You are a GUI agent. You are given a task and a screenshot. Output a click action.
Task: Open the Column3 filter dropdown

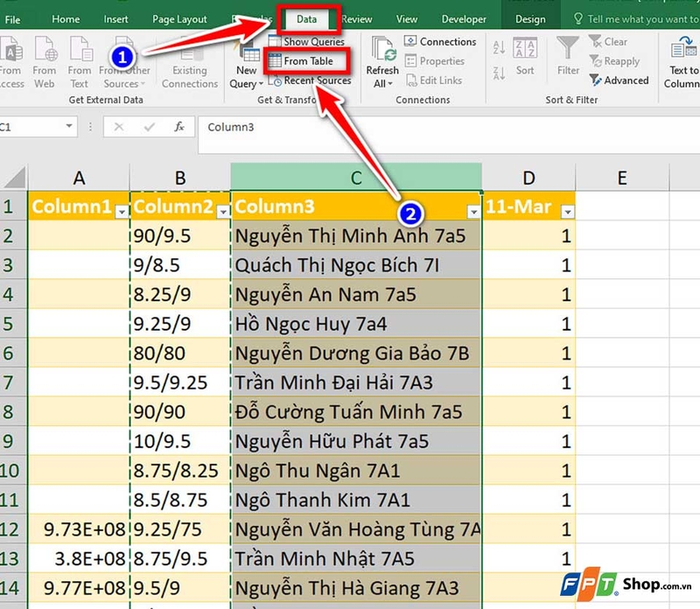point(472,212)
